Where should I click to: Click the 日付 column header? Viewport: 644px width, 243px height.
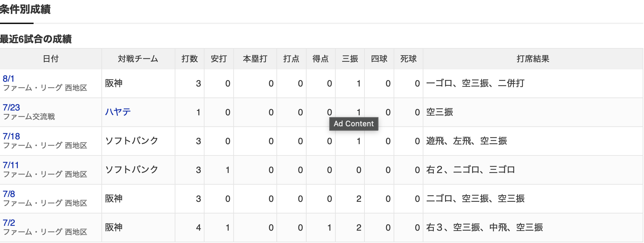[51, 59]
